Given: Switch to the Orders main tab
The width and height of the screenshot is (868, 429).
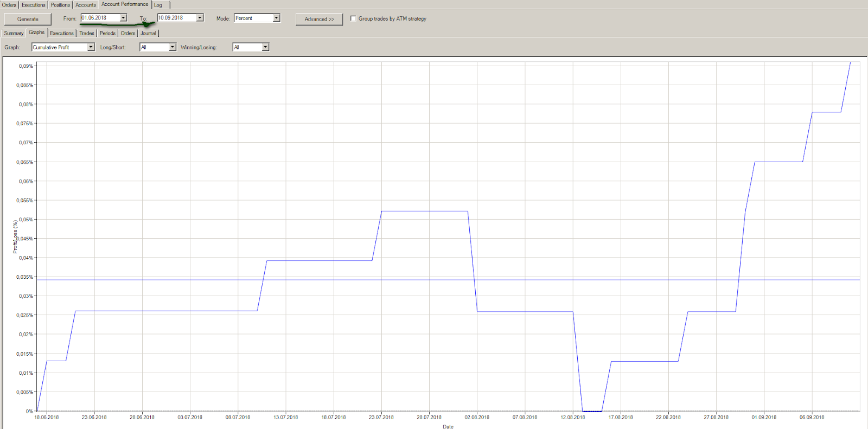Looking at the screenshot, I should 9,5.
